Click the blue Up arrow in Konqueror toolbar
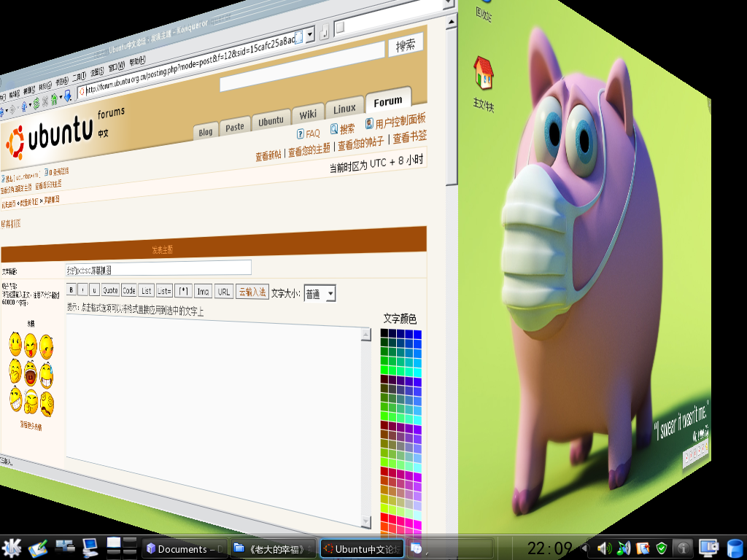Viewport: 747px width, 560px height. (24, 106)
